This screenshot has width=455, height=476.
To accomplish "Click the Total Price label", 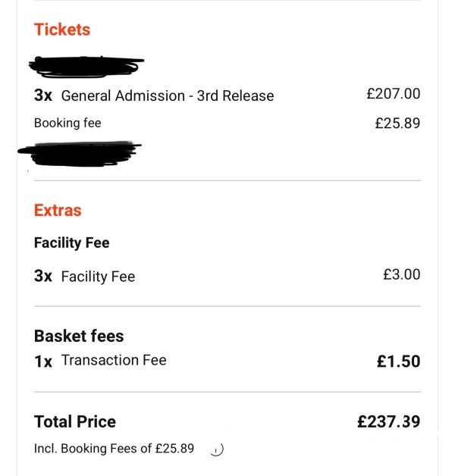I will click(75, 421).
